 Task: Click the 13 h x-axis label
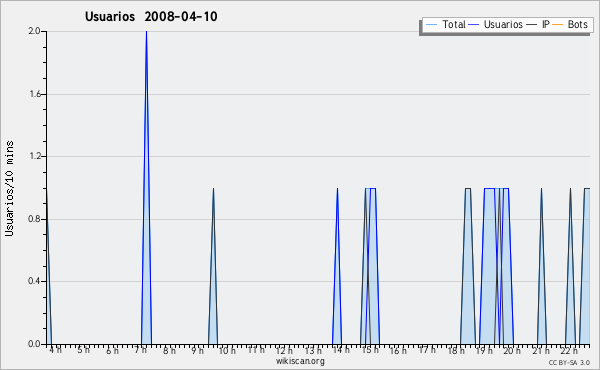pyautogui.click(x=313, y=350)
